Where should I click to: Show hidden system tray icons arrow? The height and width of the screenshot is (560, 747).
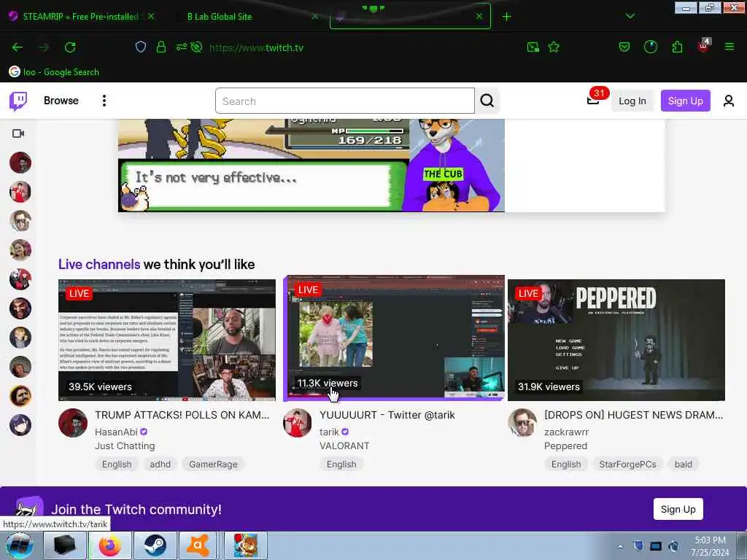[x=620, y=546]
